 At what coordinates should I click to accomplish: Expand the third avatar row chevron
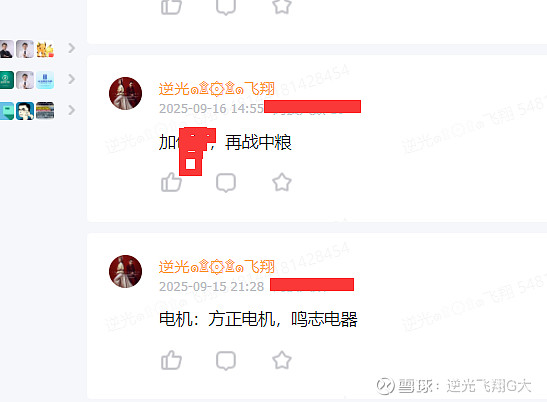coord(72,110)
